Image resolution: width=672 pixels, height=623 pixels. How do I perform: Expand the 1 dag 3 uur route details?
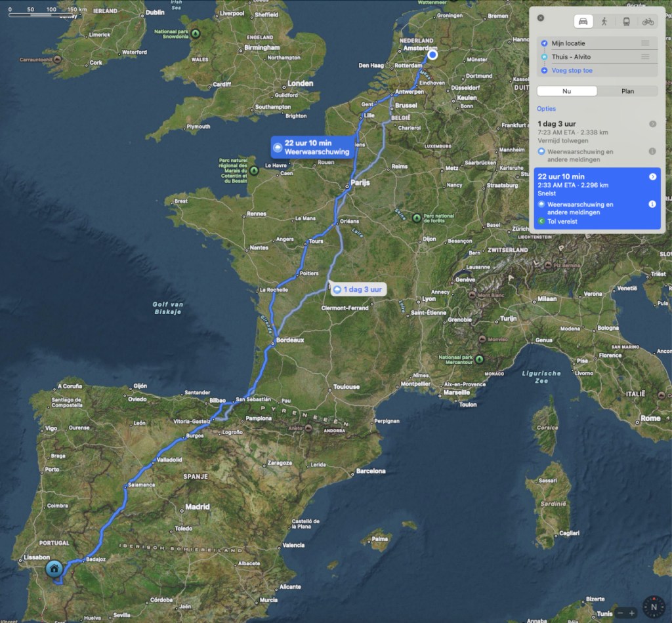[652, 123]
